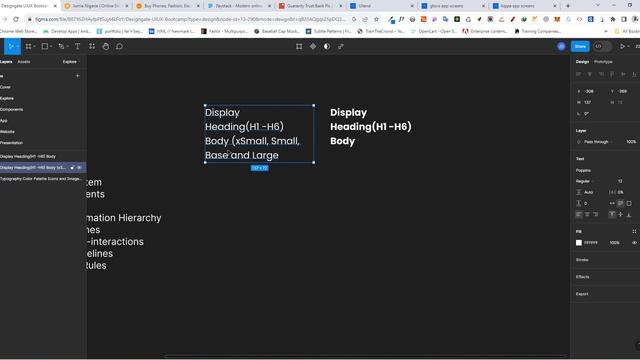Switch to the Layers tab
This screenshot has width=640, height=360.
coord(6,62)
